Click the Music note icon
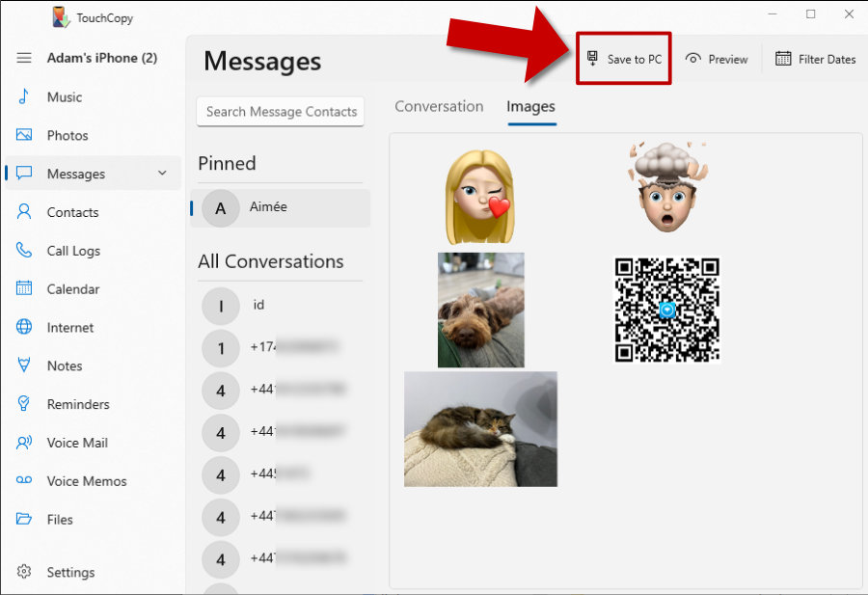Viewport: 868px width, 595px height. click(23, 96)
